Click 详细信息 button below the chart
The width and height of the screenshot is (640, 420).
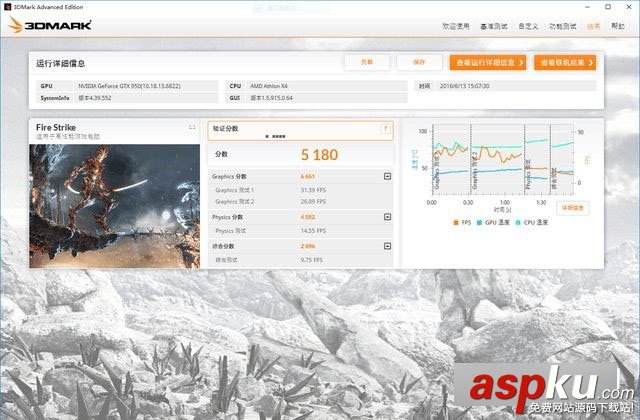tap(573, 208)
